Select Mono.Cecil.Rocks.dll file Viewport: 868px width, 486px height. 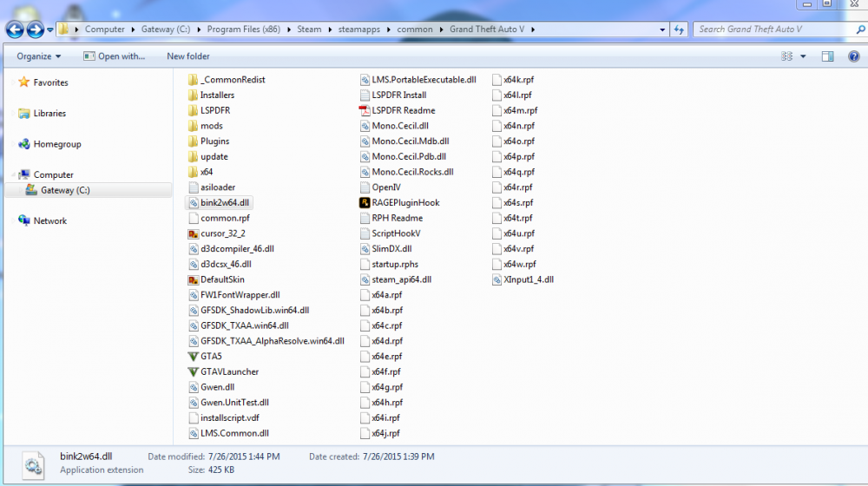[407, 172]
